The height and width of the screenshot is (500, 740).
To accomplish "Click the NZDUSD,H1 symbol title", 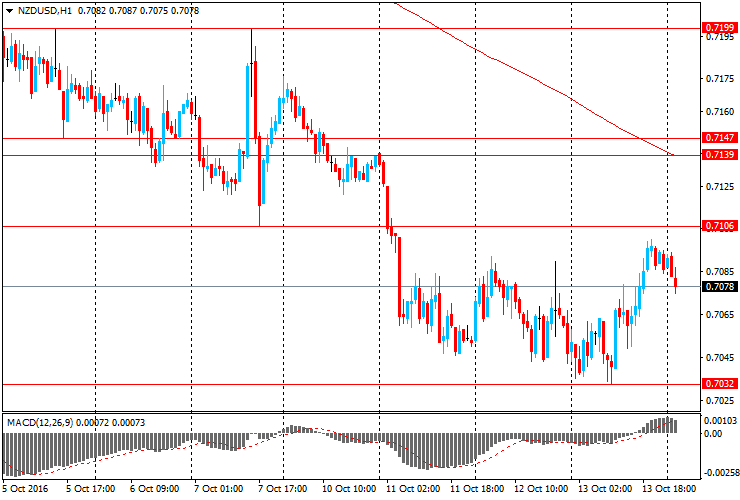I will [45, 10].
